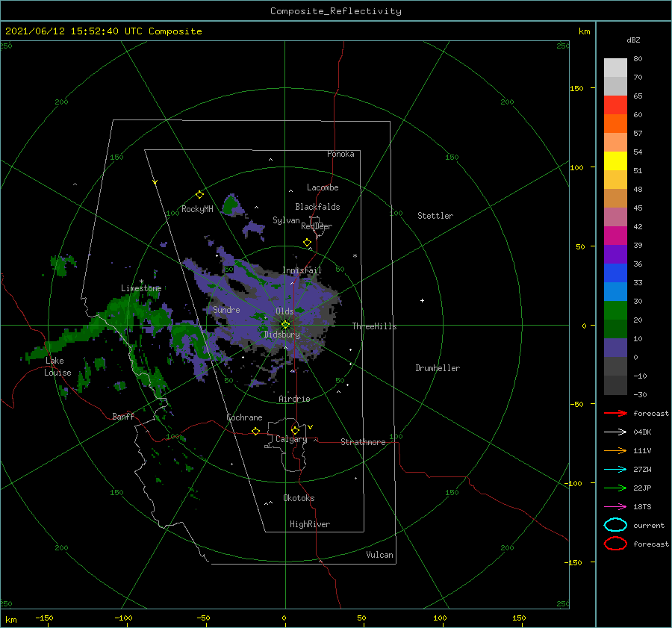Click the 150 tick on right km axis

point(576,88)
